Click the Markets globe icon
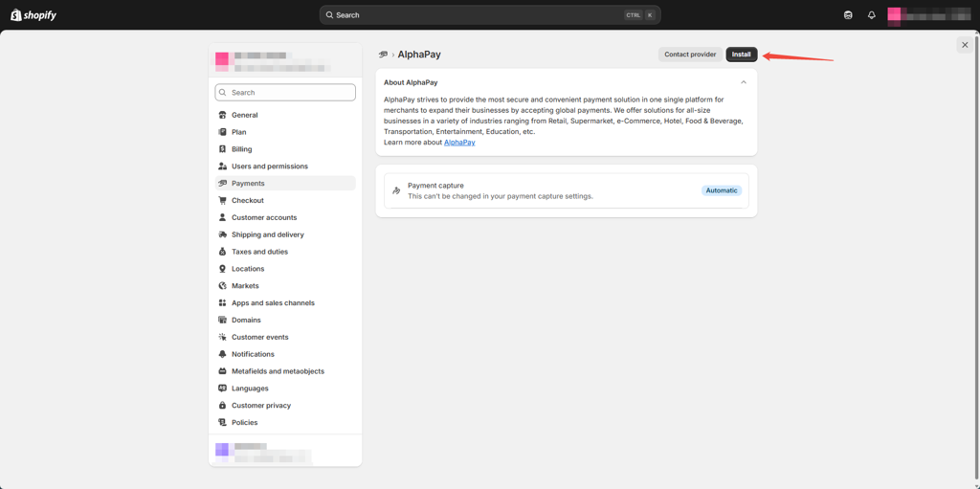The height and width of the screenshot is (489, 980). (x=222, y=286)
